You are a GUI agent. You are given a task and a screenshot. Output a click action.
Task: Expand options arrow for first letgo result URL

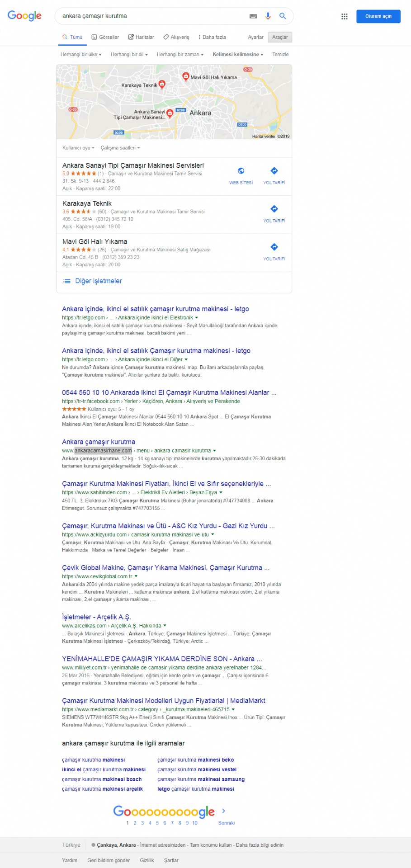tap(197, 318)
